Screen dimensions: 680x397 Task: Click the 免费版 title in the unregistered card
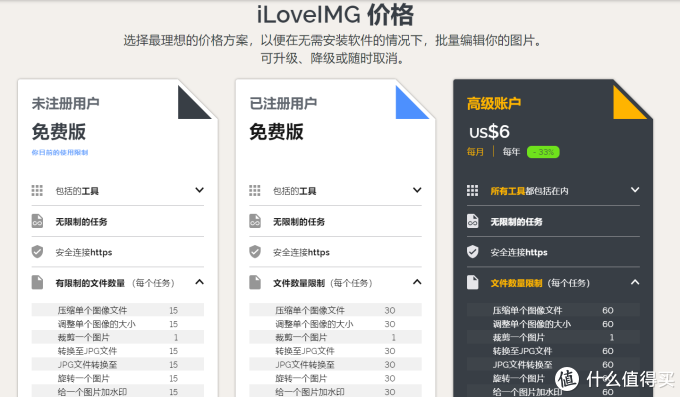(59, 132)
